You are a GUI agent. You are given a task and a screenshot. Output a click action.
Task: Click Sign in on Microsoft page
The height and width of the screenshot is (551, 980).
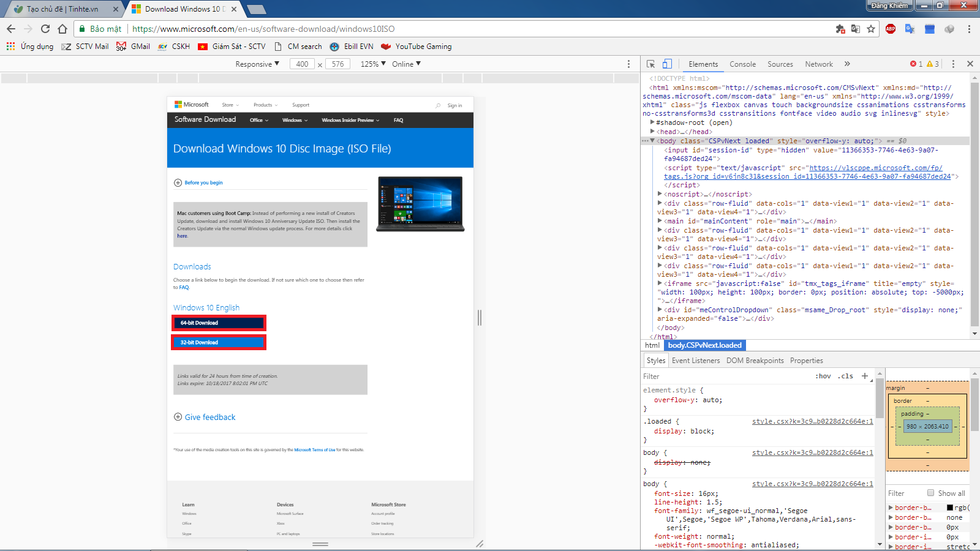click(x=454, y=105)
